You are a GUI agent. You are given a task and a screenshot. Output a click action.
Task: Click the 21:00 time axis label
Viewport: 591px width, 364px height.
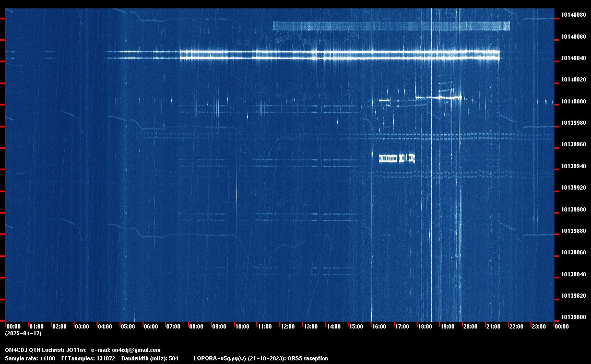pyautogui.click(x=493, y=326)
